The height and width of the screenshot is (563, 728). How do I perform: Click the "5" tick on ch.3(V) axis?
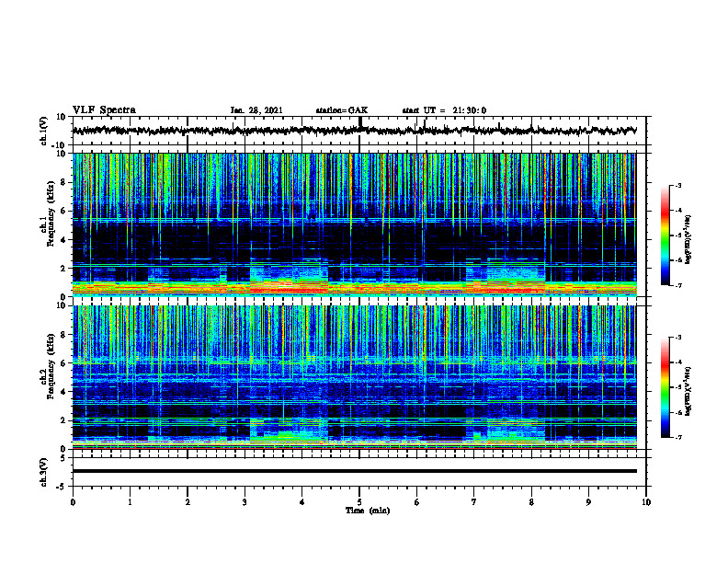[63, 457]
